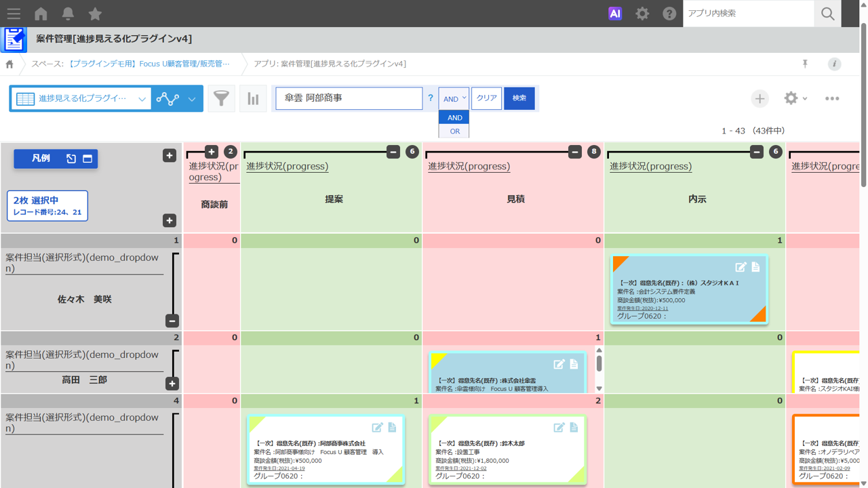868x488 pixels.
Task: Open the AI assistant icon
Action: click(x=615, y=14)
